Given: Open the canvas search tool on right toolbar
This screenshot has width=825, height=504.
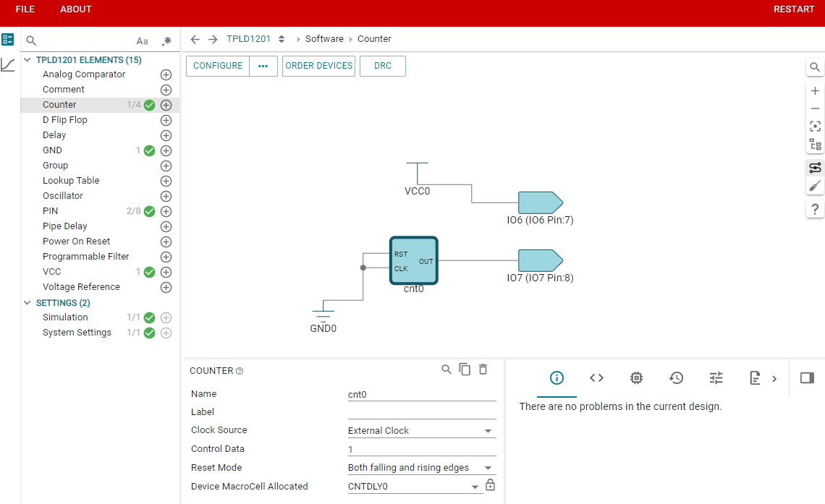Looking at the screenshot, I should click(x=814, y=67).
